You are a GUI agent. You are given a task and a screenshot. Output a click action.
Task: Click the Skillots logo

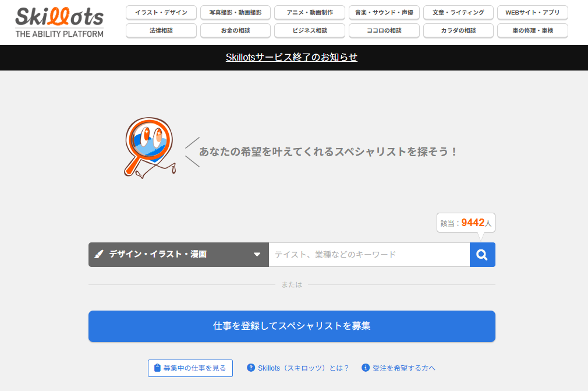coord(59,22)
